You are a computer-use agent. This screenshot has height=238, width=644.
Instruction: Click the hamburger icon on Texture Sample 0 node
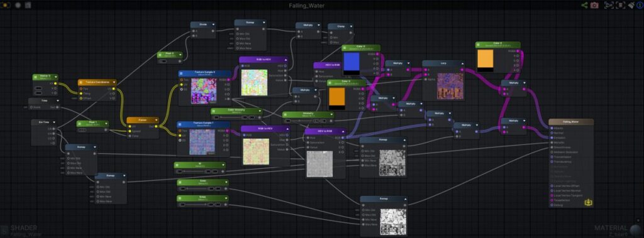[181, 73]
